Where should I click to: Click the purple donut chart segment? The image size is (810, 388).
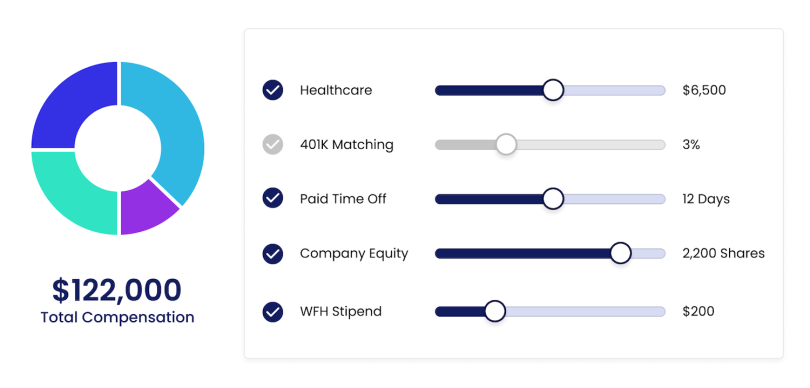pyautogui.click(x=146, y=209)
